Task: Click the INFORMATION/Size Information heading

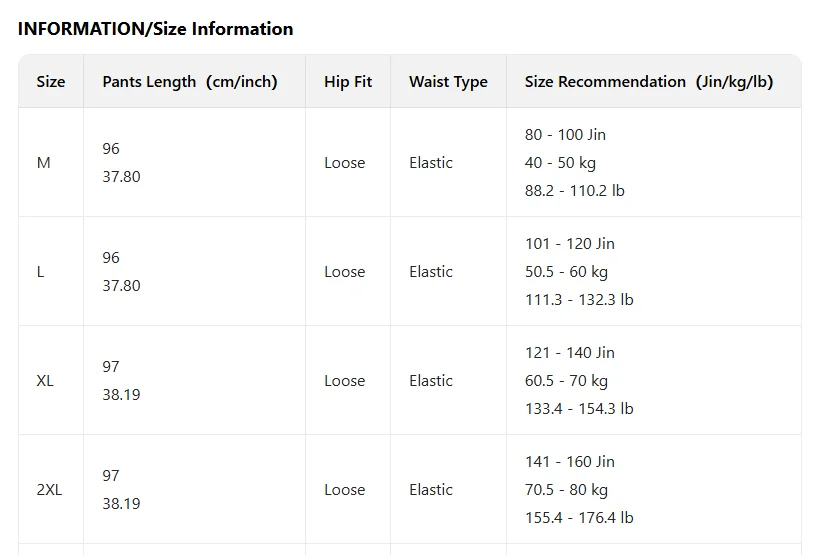Action: click(x=156, y=29)
